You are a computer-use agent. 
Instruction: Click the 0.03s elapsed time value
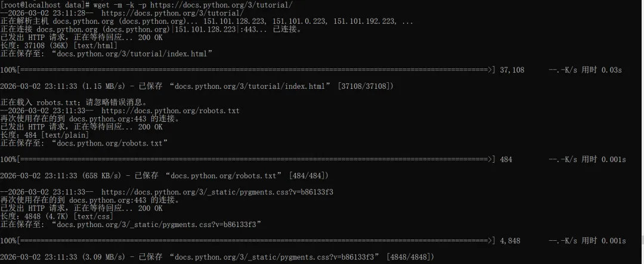click(611, 70)
